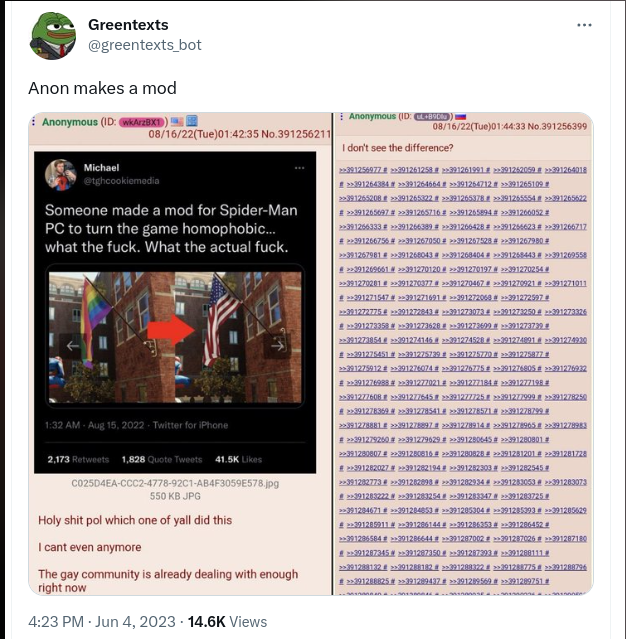Click post number No.391256211
Screen dimensions: 626x639
click(x=296, y=134)
